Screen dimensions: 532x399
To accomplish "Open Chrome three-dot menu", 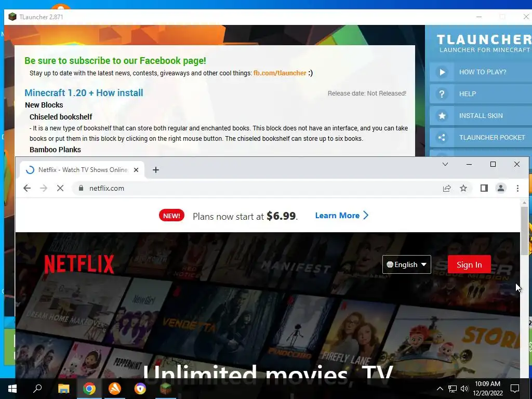I will click(517, 188).
